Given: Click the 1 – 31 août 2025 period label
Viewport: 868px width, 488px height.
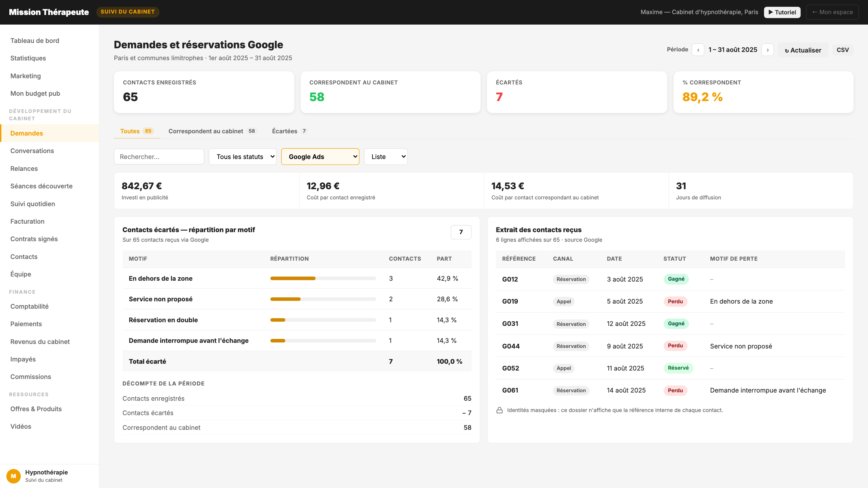Looking at the screenshot, I should tap(733, 50).
